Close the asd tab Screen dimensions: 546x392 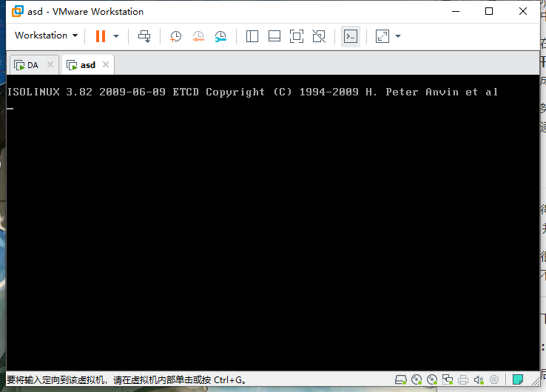click(106, 64)
